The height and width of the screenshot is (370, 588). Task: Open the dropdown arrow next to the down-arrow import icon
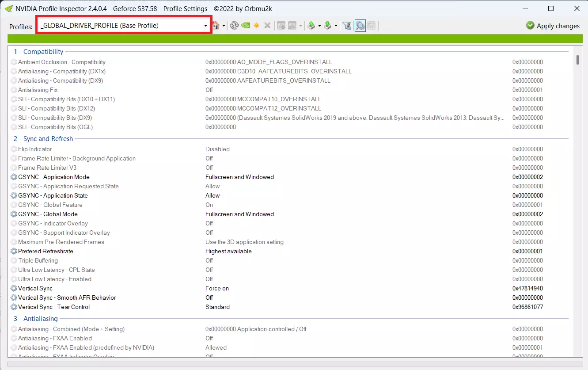point(336,26)
